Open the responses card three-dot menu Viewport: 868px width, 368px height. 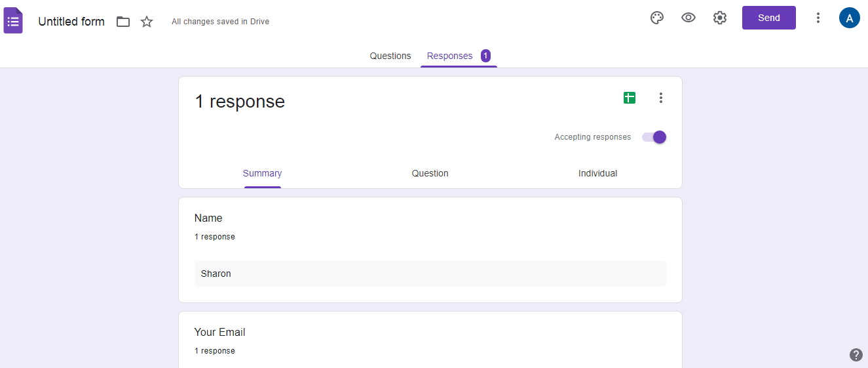coord(660,98)
